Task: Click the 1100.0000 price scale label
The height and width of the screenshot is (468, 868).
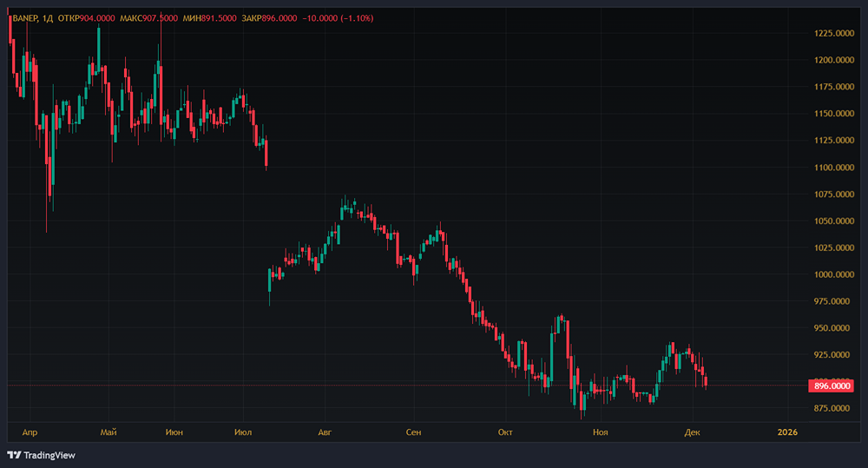Action: coord(831,168)
